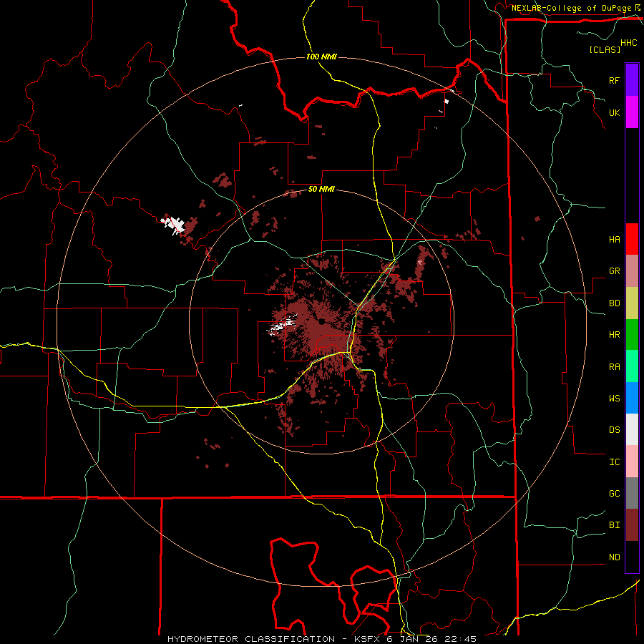Click the BD legend label

(x=614, y=303)
